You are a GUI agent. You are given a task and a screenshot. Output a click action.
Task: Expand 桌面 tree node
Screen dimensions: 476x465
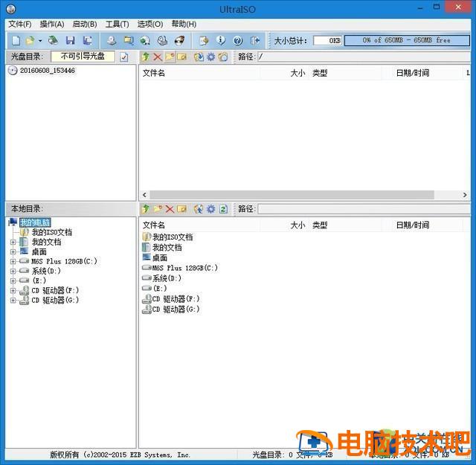[13, 251]
